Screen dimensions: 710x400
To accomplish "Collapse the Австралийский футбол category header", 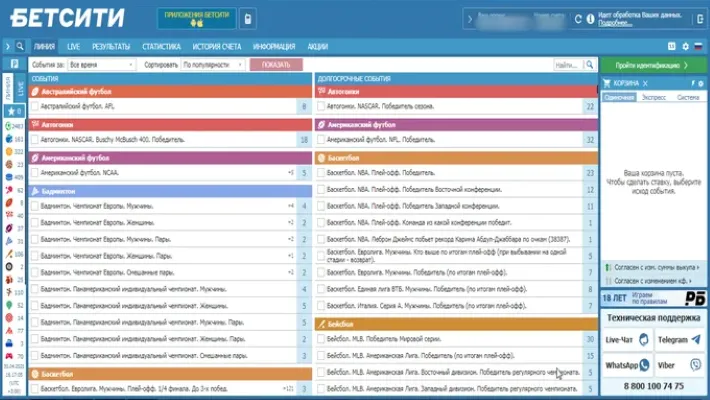I will pyautogui.click(x=170, y=92).
